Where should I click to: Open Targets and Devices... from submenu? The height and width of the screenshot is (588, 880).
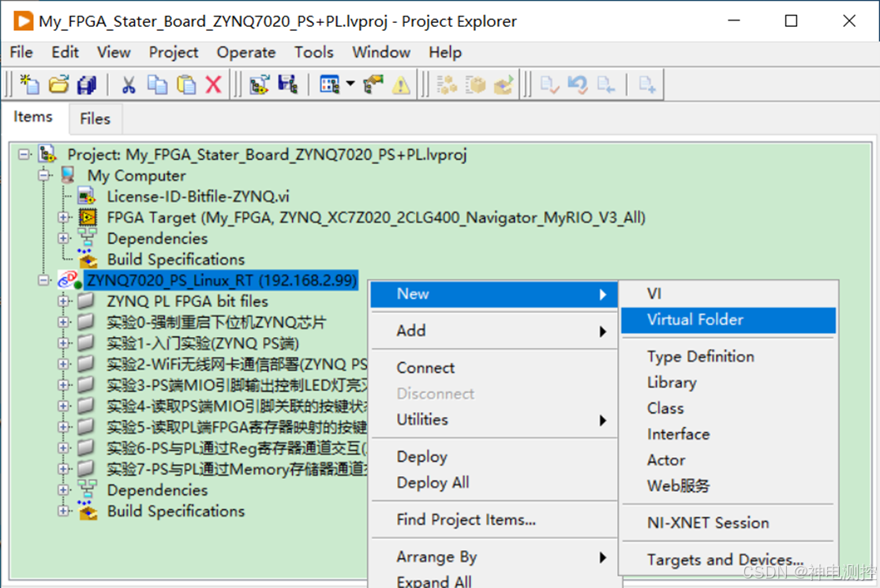click(728, 560)
